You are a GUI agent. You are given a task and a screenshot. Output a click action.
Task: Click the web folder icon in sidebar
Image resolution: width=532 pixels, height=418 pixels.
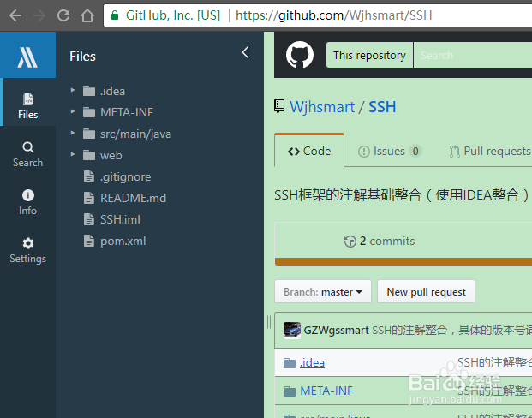click(x=89, y=155)
